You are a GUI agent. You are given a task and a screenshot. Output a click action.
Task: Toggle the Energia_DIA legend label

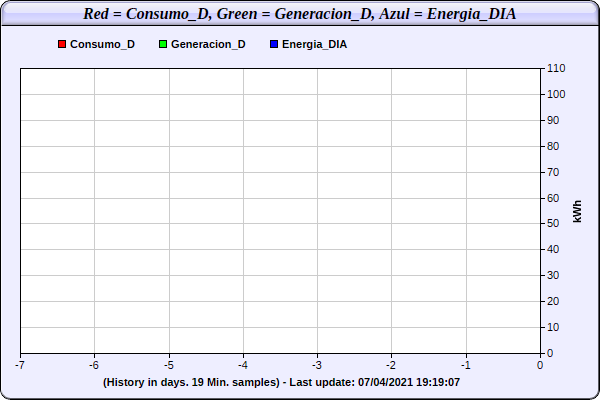coord(315,44)
